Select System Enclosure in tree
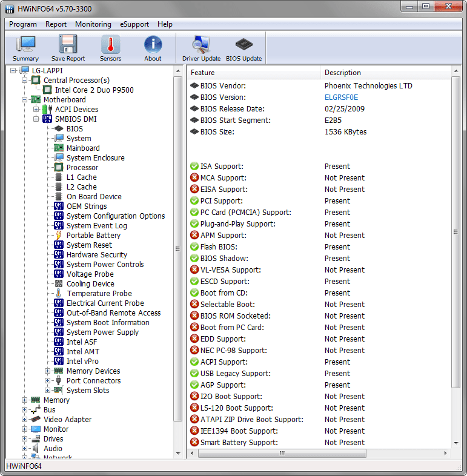Screen dimensions: 467x476 tap(95, 158)
